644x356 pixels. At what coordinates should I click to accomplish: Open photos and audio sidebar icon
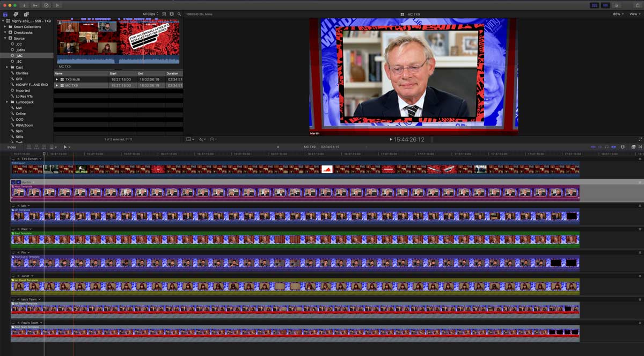click(16, 14)
